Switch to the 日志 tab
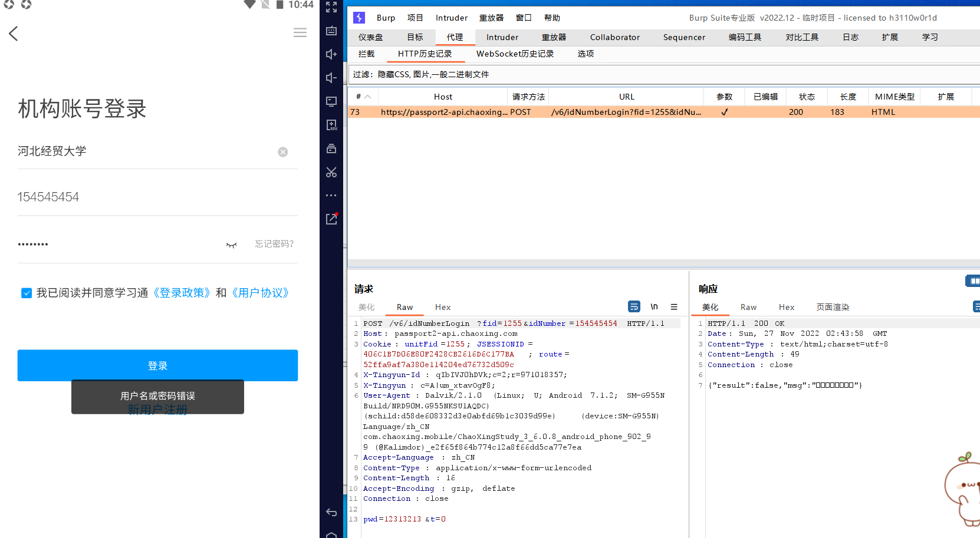This screenshot has height=538, width=980. (x=850, y=37)
